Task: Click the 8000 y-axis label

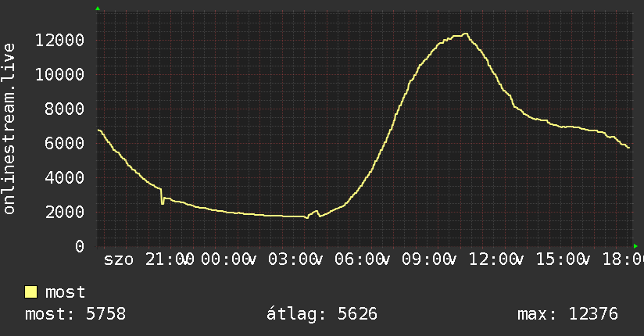Action: point(65,109)
